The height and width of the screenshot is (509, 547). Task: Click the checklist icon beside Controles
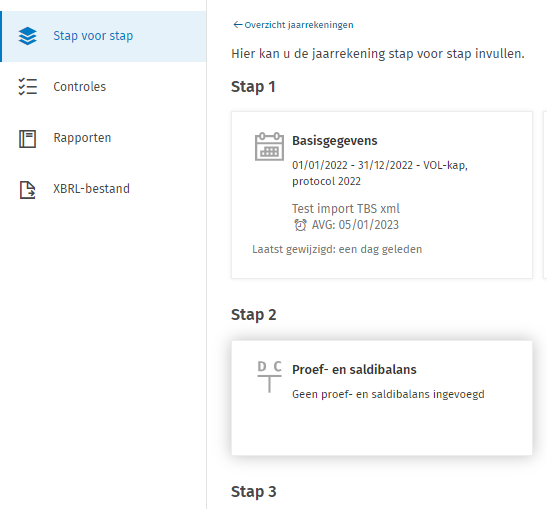click(x=28, y=87)
